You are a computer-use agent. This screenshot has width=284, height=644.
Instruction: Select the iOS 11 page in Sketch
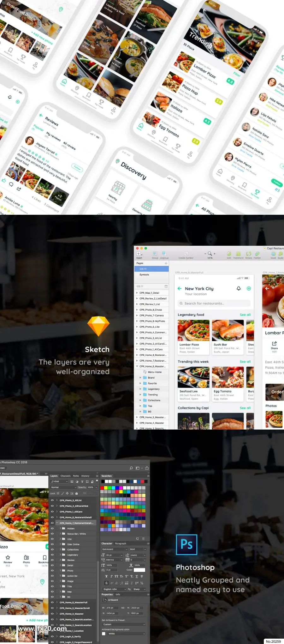tap(151, 269)
